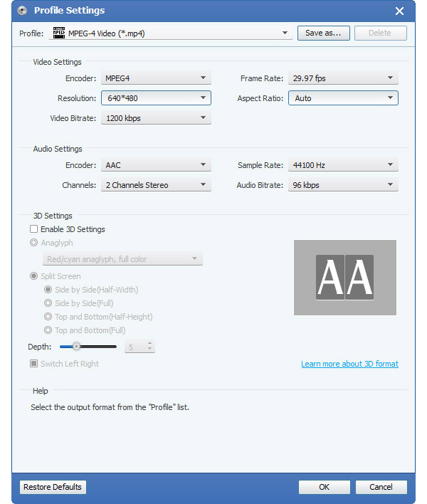The height and width of the screenshot is (504, 427).
Task: Enable 3D Settings checkbox
Action: pyautogui.click(x=33, y=229)
